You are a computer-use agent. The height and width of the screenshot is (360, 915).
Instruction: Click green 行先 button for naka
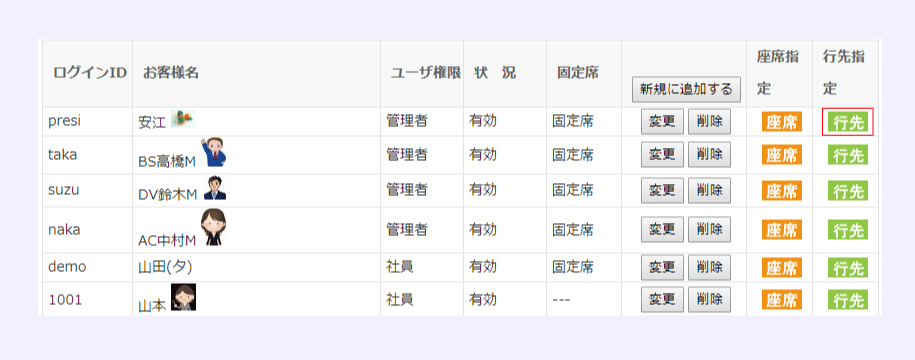(848, 230)
